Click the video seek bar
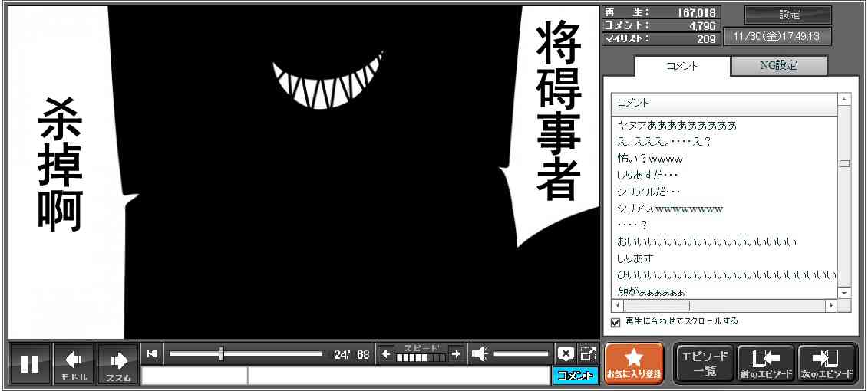The image size is (868, 391). coord(246,353)
